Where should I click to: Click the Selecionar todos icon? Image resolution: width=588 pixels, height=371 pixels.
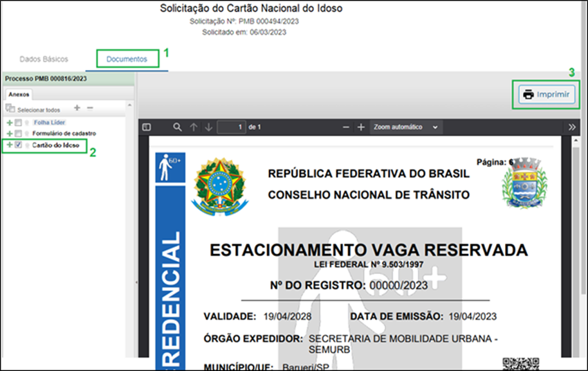coord(10,109)
